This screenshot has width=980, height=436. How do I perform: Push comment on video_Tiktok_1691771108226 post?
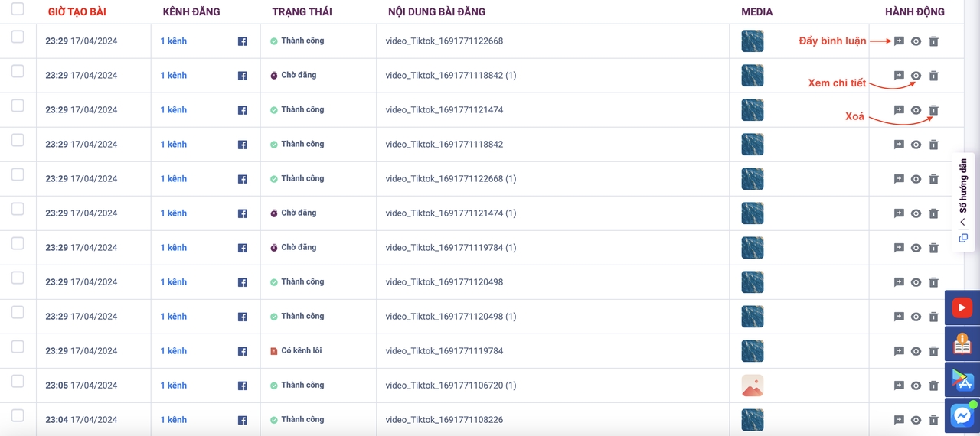pyautogui.click(x=899, y=420)
